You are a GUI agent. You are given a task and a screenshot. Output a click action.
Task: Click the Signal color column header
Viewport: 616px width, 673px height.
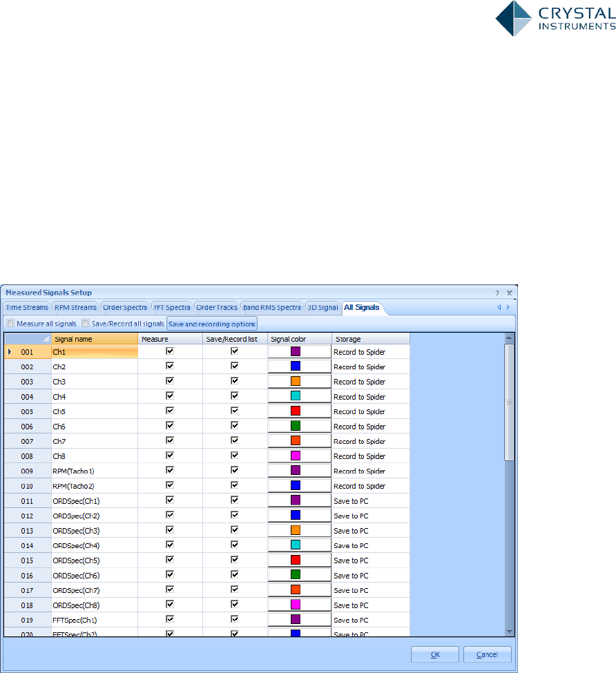coord(300,339)
